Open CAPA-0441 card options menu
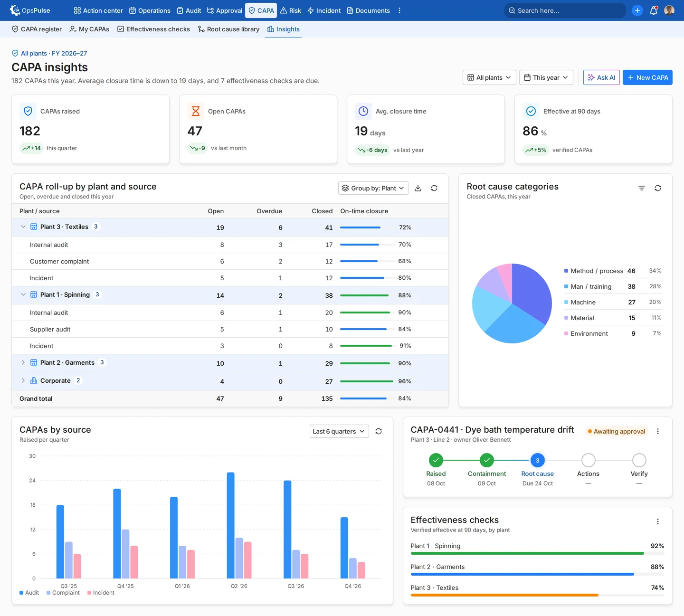Image resolution: width=684 pixels, height=616 pixels. click(x=658, y=431)
